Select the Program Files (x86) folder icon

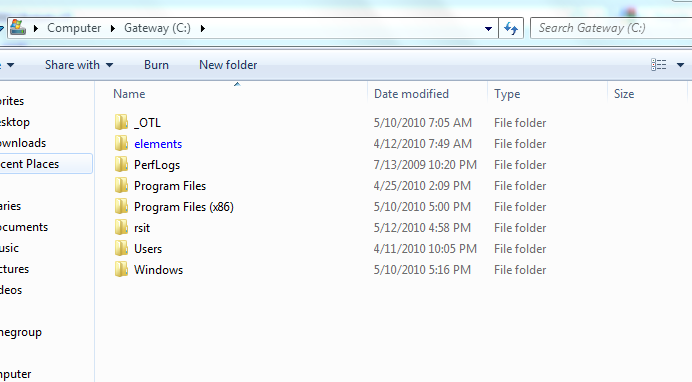point(121,206)
